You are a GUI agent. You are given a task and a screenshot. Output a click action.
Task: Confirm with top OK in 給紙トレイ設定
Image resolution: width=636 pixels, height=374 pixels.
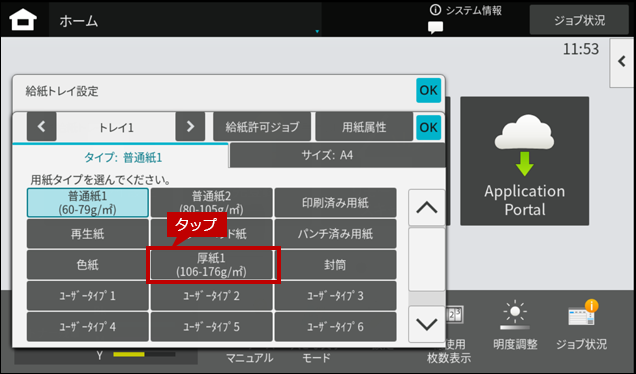[428, 90]
